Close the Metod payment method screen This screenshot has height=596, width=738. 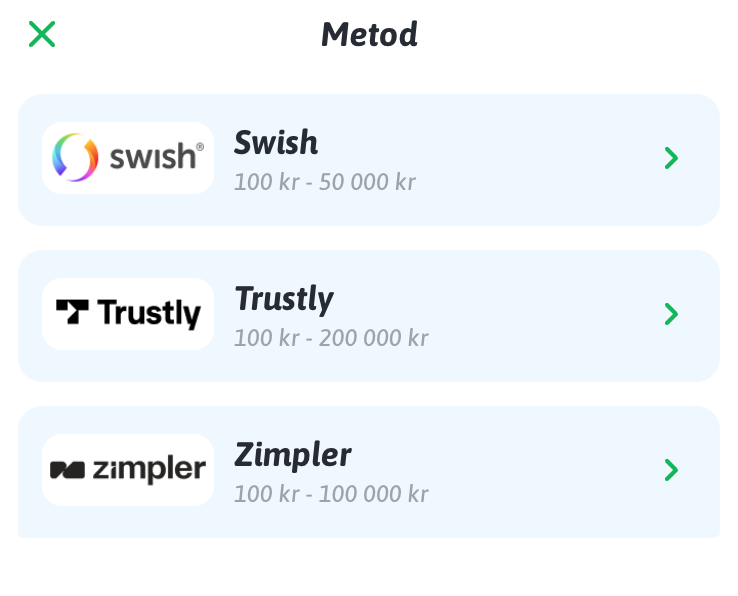tap(42, 35)
